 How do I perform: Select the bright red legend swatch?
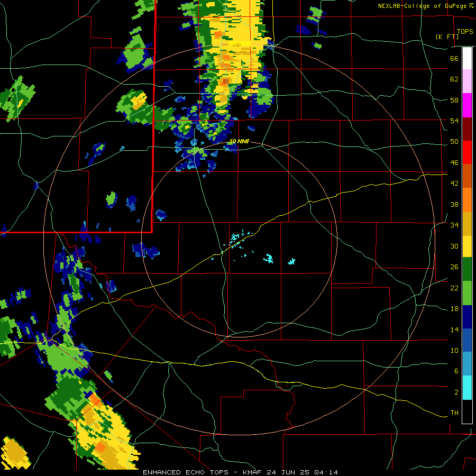click(467, 152)
